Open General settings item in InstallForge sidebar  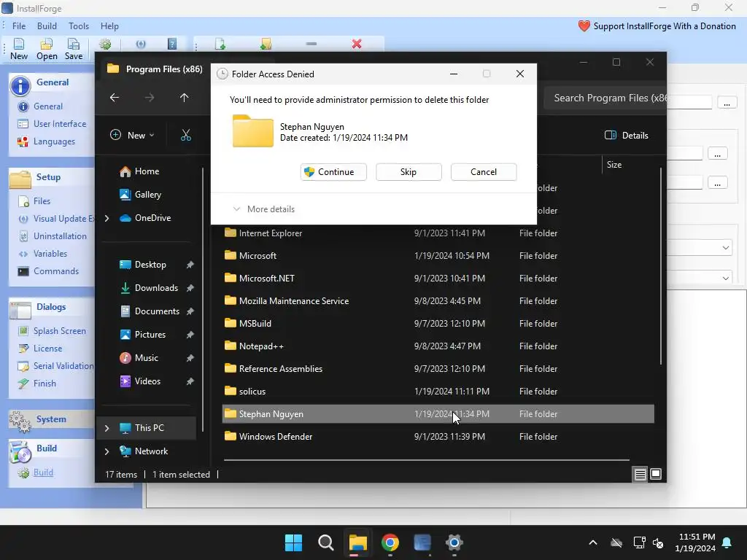click(47, 106)
